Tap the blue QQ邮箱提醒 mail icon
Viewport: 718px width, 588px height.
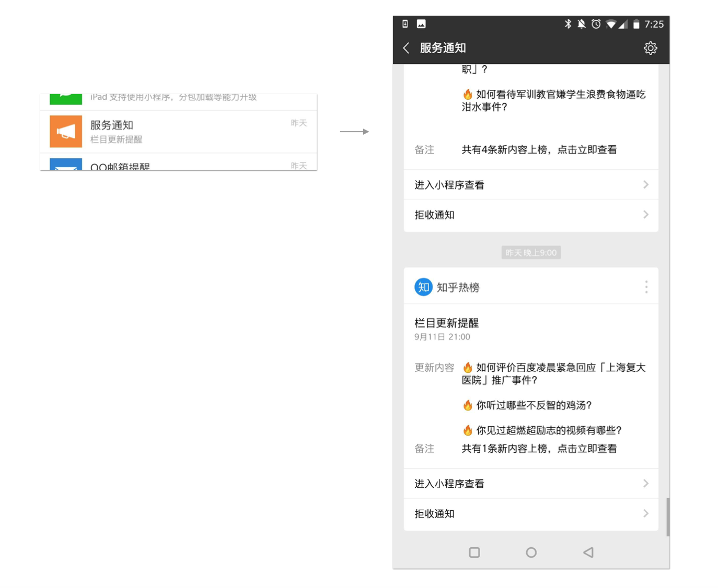click(x=66, y=164)
